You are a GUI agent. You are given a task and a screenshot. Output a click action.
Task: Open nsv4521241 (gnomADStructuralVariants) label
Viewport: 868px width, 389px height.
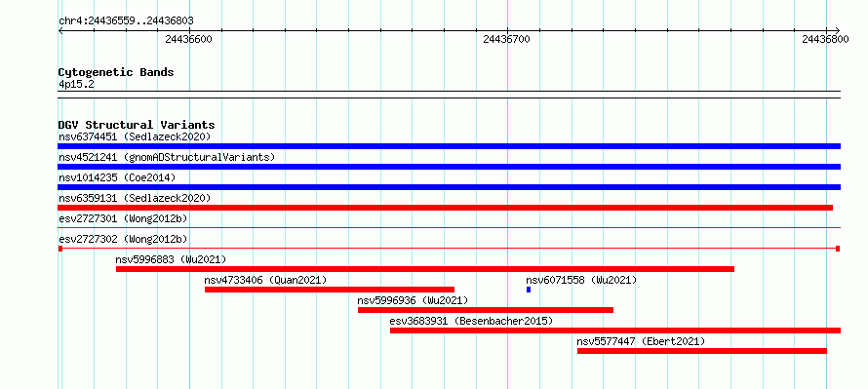(x=167, y=157)
